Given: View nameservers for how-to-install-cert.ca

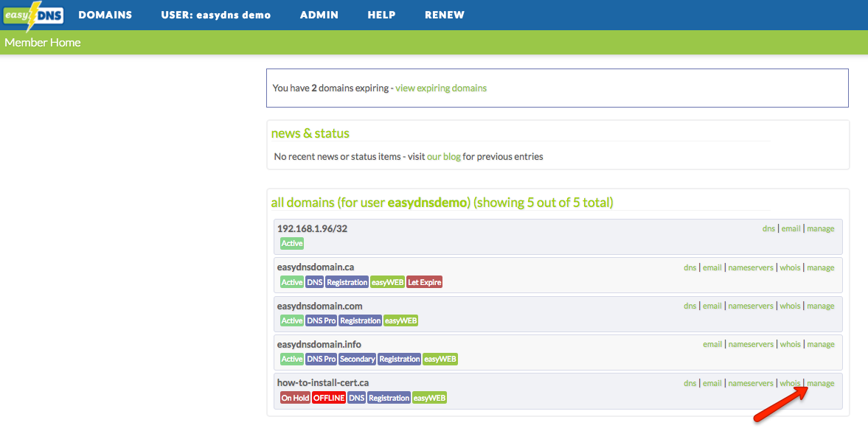Looking at the screenshot, I should (751, 383).
